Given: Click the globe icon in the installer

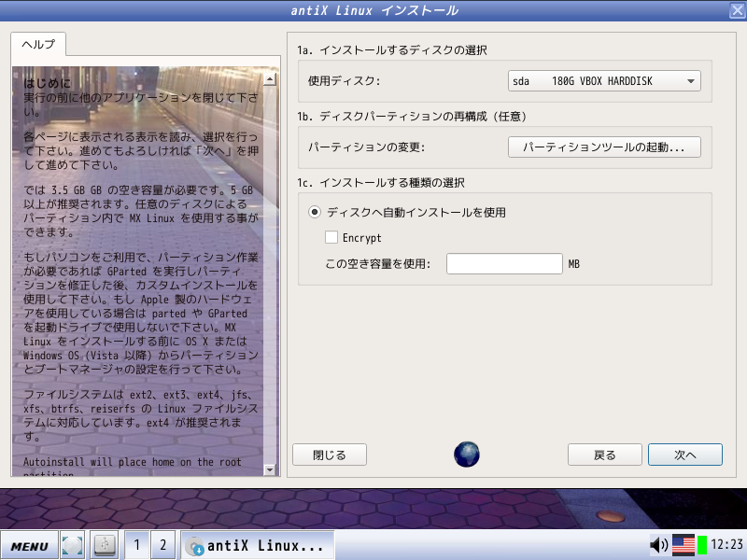Looking at the screenshot, I should [x=466, y=455].
